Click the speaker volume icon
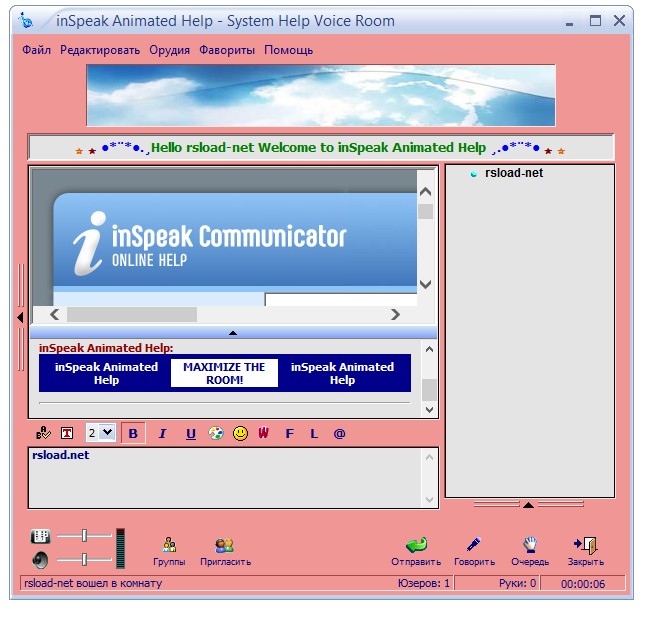This screenshot has width=649, height=617. click(x=40, y=560)
